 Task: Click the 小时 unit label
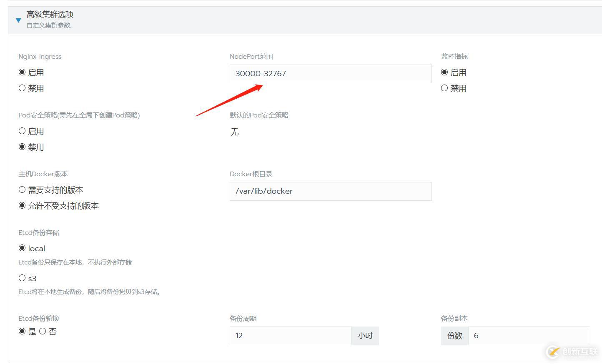click(365, 336)
